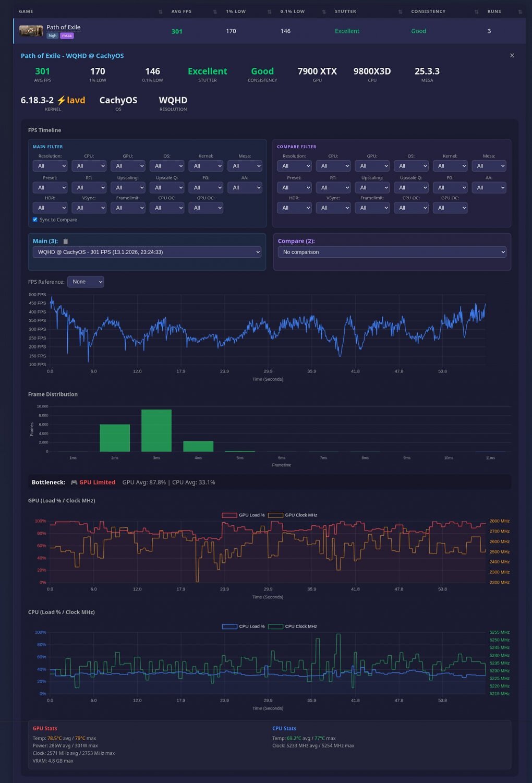Open the Main Filter Preset dropdown
532x783 pixels.
pyautogui.click(x=50, y=187)
